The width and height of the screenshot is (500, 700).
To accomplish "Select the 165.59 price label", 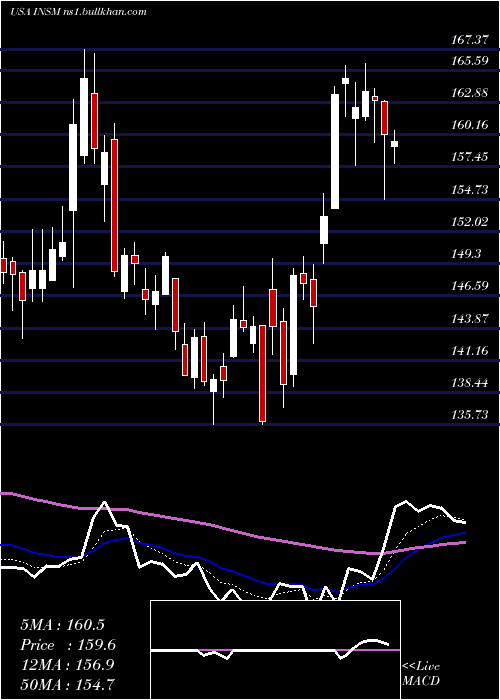I will (x=469, y=61).
